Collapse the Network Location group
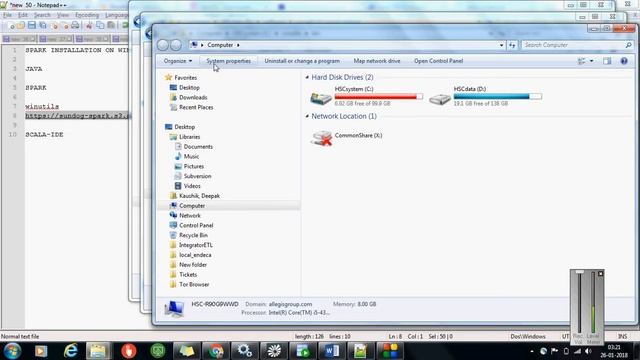This screenshot has width=640, height=360. (x=307, y=116)
